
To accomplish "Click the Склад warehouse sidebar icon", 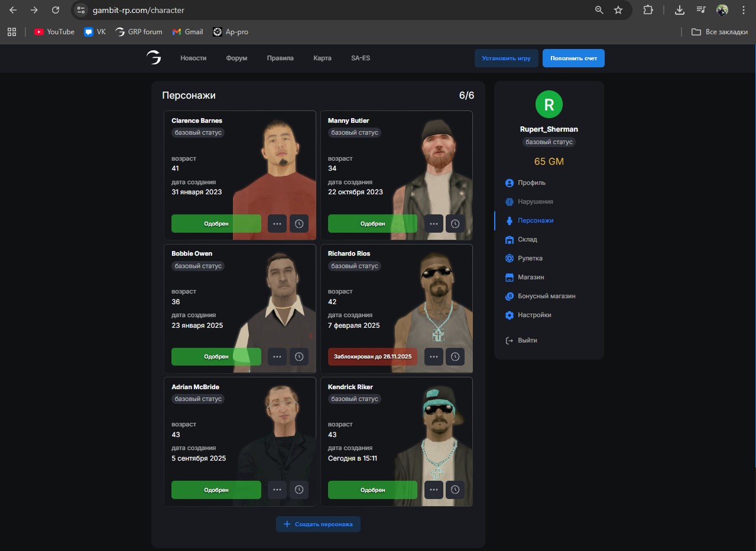I will point(509,239).
